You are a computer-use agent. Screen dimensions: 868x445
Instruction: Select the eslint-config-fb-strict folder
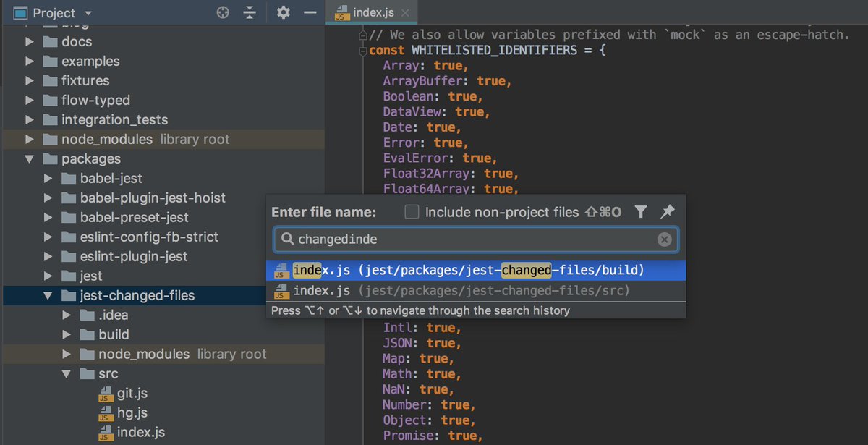click(149, 237)
